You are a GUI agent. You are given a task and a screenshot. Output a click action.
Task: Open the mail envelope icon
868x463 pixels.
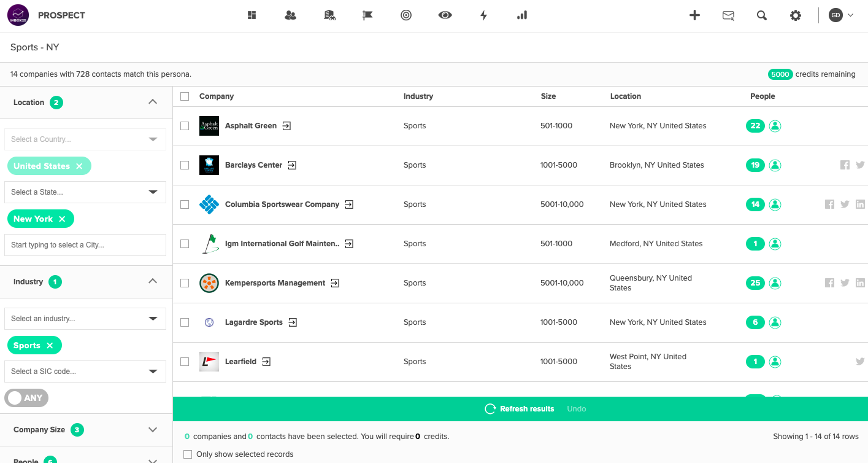click(728, 16)
